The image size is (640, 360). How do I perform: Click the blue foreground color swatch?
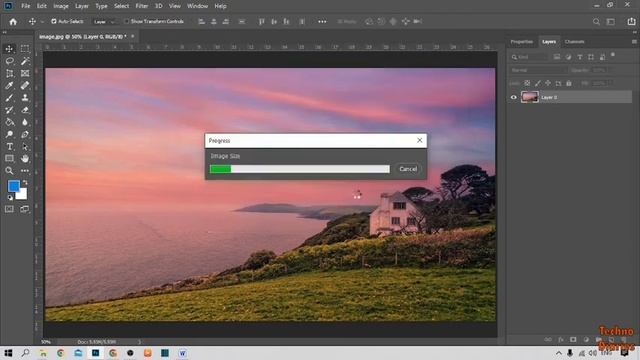point(13,186)
